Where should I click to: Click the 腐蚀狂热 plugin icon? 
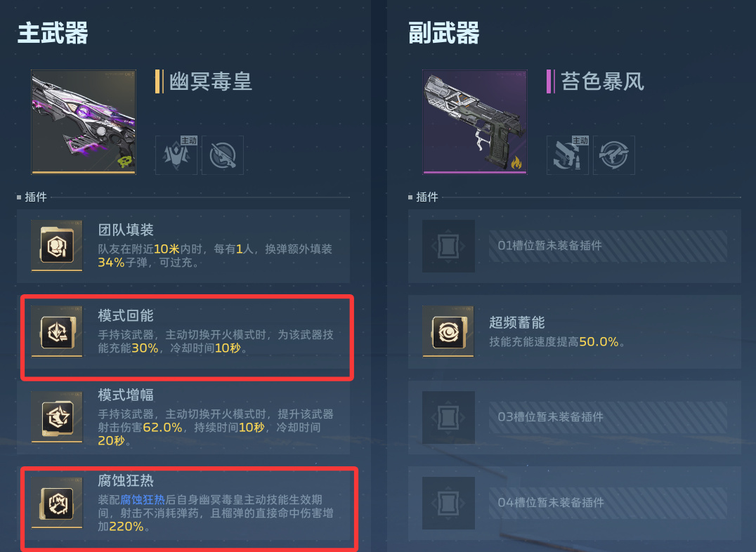click(57, 503)
